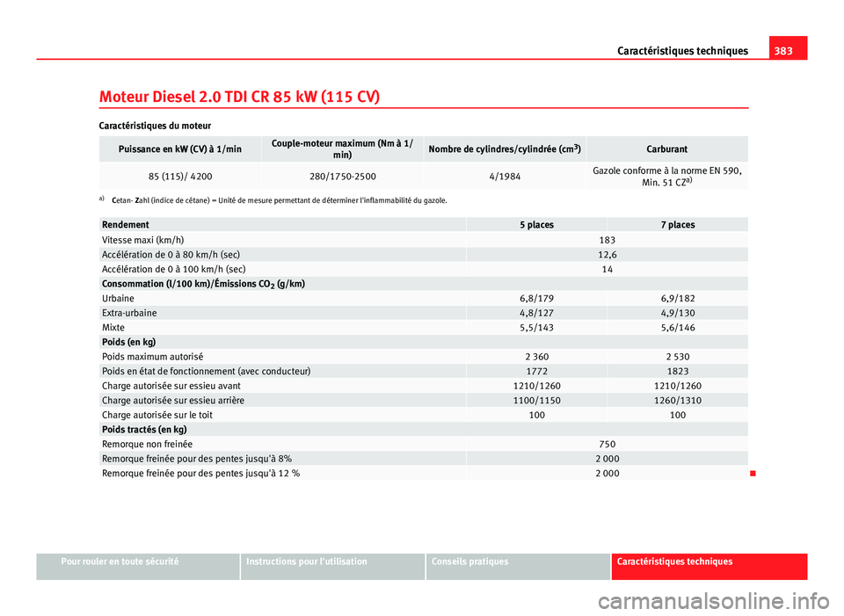
Task: Select the 750 trailer value
Action: pyautogui.click(x=608, y=444)
